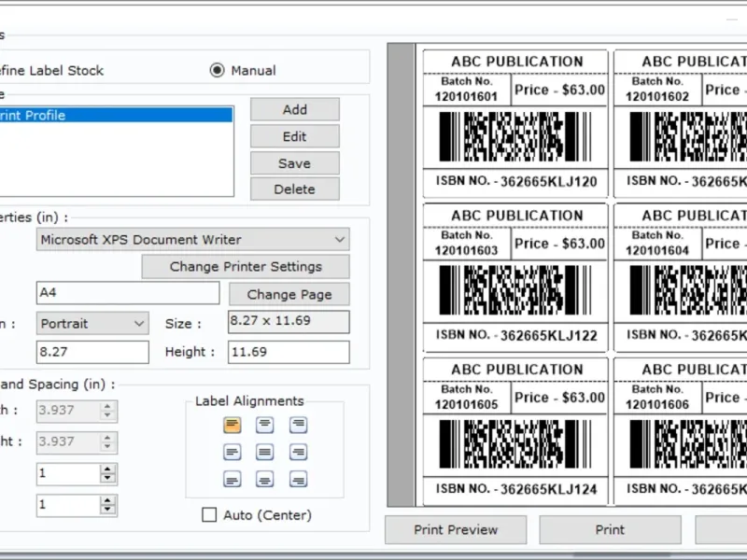Image resolution: width=747 pixels, height=560 pixels.
Task: Click ISBN NO. - 362665KLJ122 text
Action: [x=516, y=335]
